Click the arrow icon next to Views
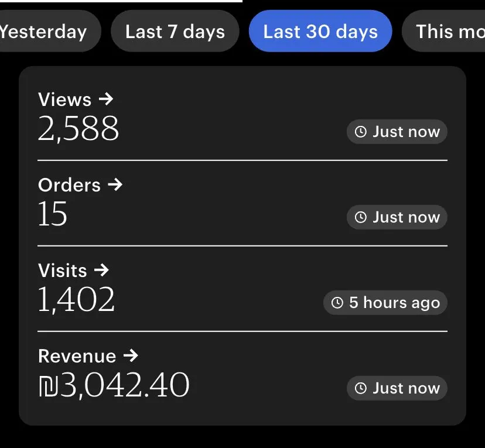 coord(106,99)
